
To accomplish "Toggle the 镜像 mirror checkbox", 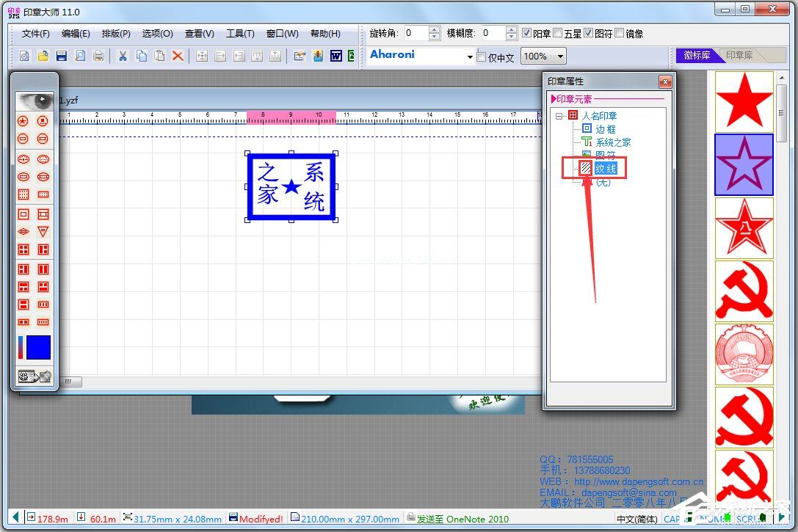I will (x=620, y=33).
